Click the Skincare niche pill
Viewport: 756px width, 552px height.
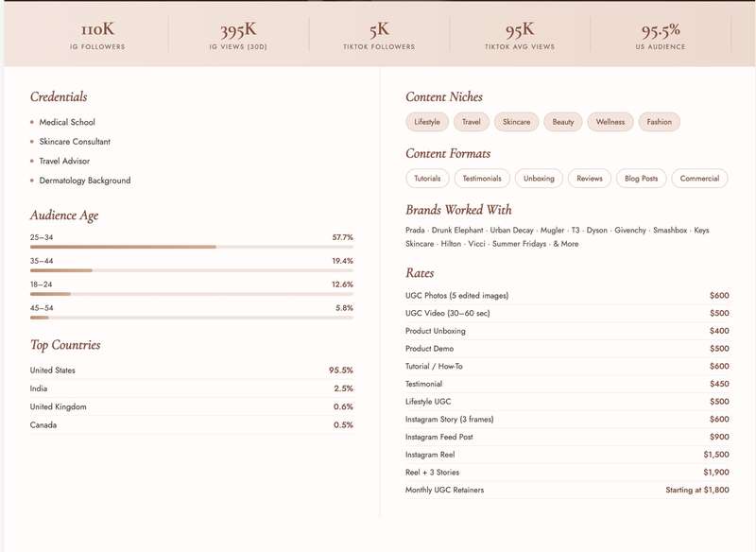click(x=516, y=122)
